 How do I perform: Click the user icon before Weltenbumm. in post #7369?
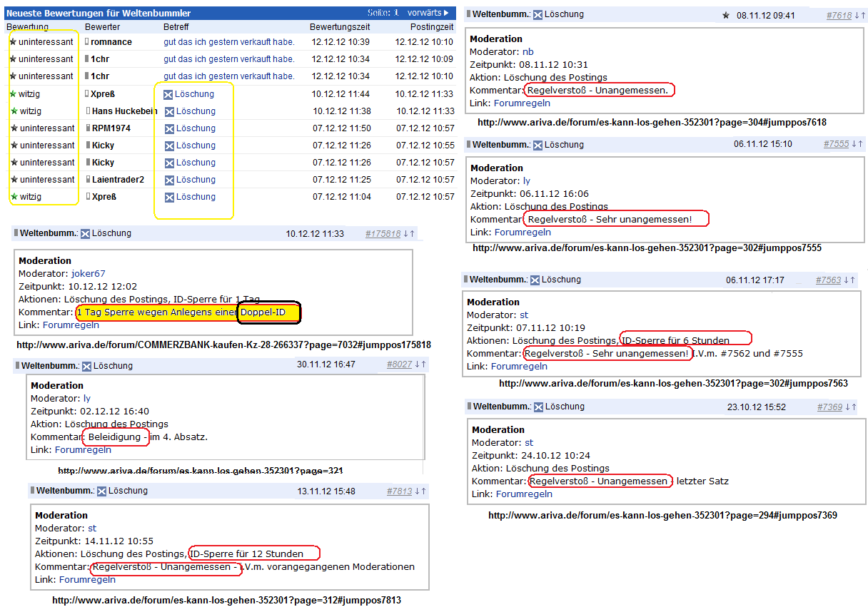point(469,407)
